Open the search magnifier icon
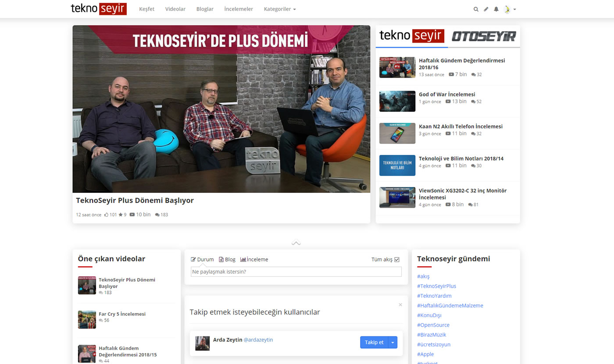 click(476, 9)
